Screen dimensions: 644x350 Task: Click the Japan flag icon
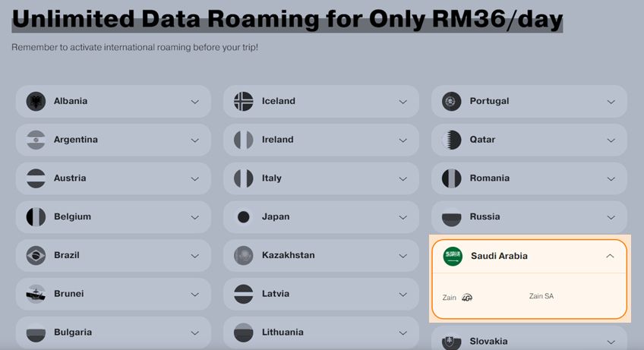(x=244, y=217)
